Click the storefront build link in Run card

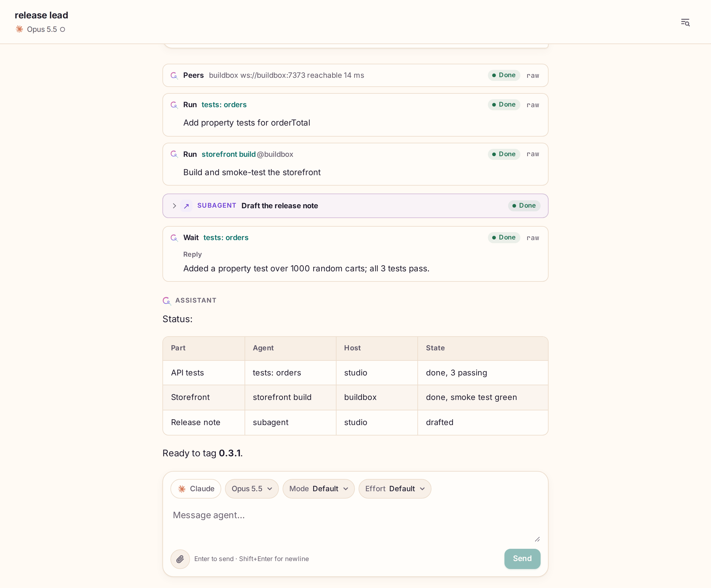[229, 154]
